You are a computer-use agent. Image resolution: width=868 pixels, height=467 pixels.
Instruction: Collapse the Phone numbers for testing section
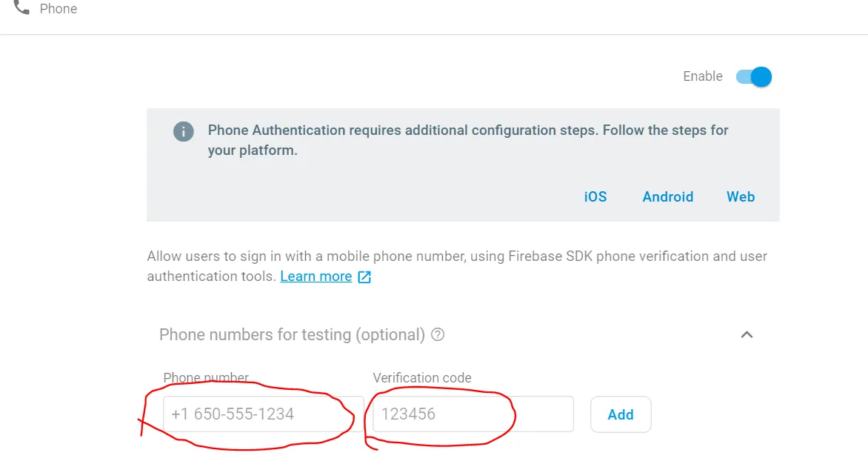[x=747, y=334]
